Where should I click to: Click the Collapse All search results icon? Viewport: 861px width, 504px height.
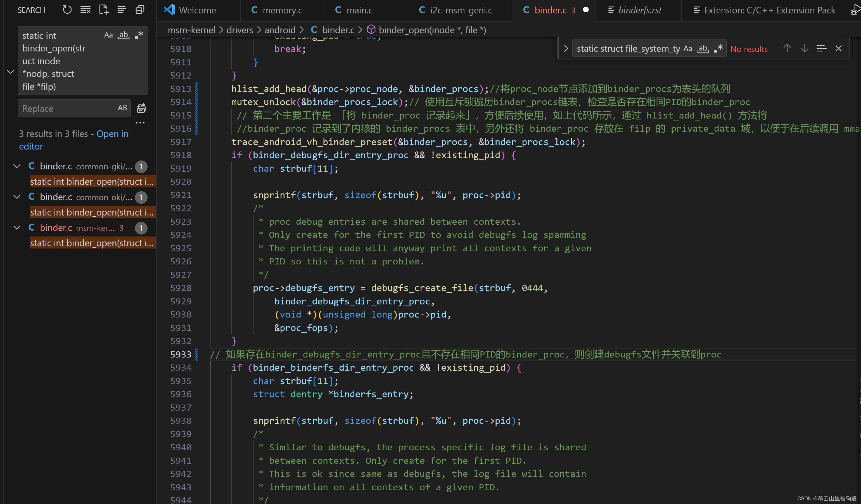point(140,10)
